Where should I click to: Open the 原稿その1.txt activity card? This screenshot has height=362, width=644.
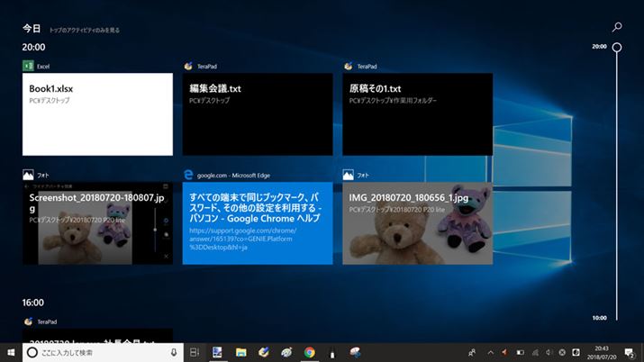(x=418, y=114)
